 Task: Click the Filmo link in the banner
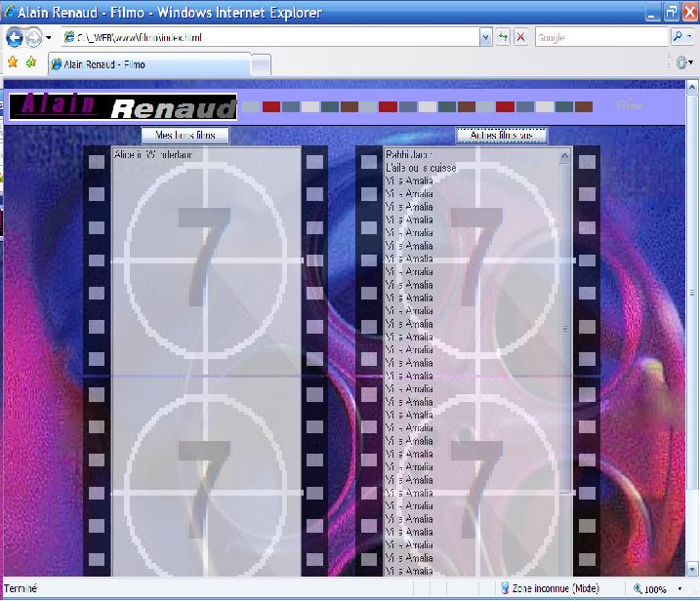[x=630, y=105]
